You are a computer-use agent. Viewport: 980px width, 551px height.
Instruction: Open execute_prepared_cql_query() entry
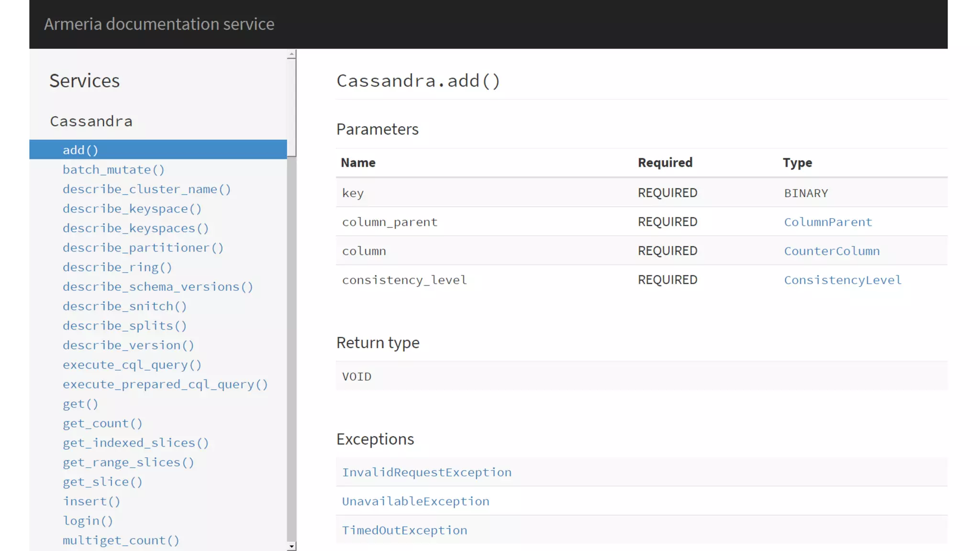coord(165,385)
